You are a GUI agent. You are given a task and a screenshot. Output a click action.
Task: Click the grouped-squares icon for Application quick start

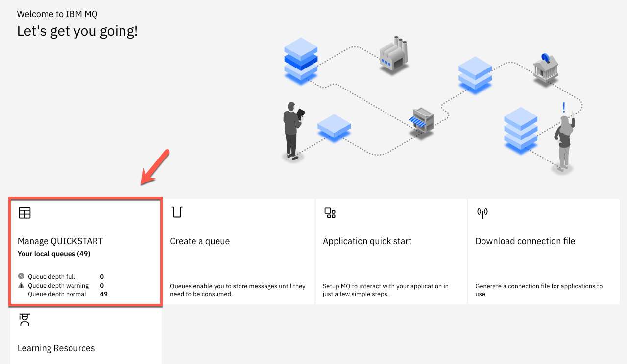coord(330,213)
